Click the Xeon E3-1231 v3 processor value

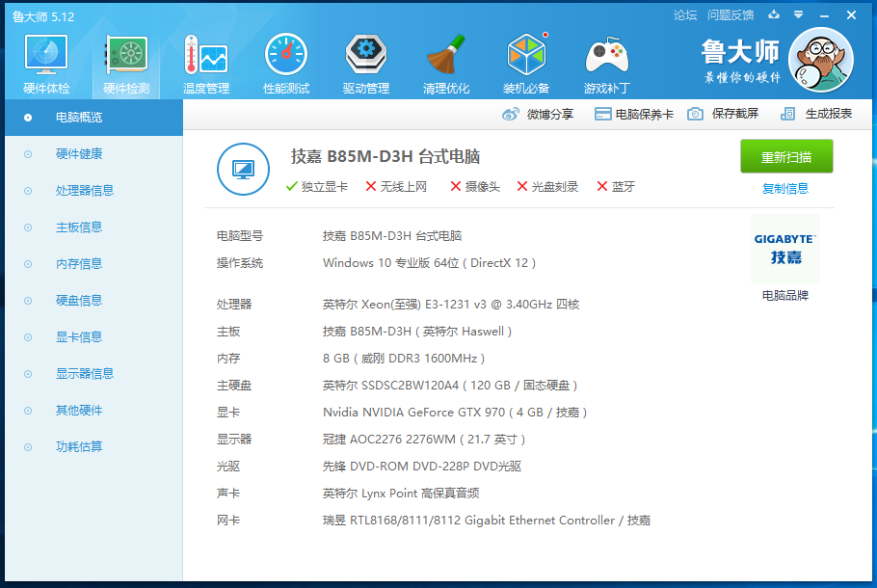451,305
